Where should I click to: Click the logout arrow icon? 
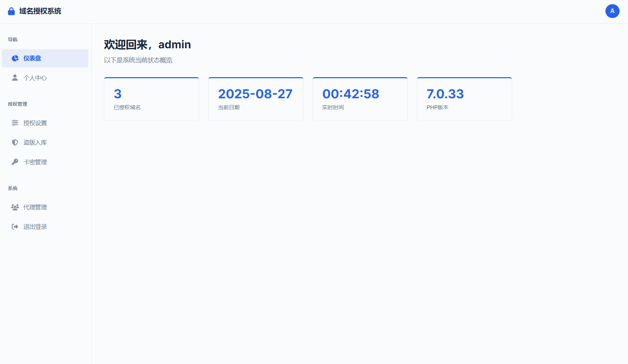pos(15,227)
